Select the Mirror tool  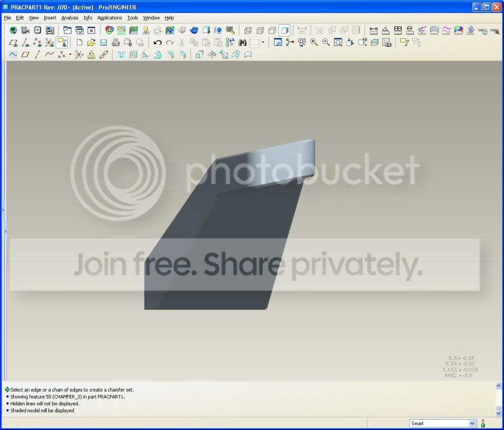(x=212, y=55)
